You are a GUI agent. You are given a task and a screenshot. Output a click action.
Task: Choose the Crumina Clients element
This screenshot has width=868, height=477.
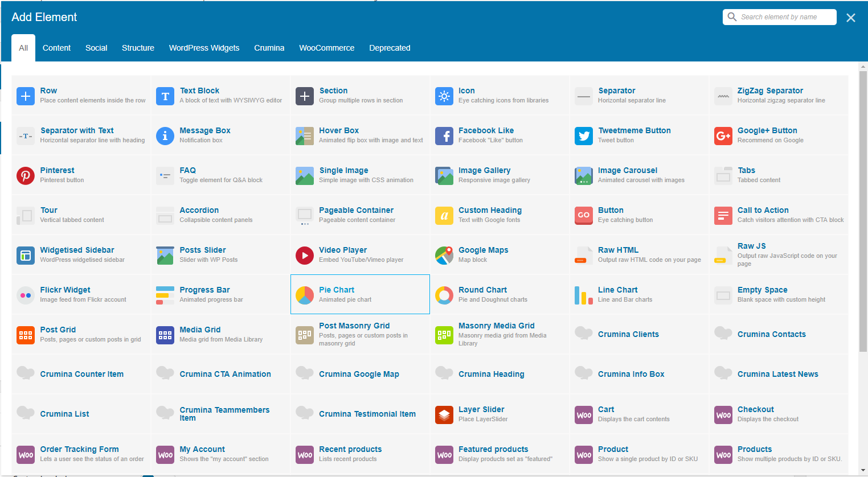pos(639,334)
